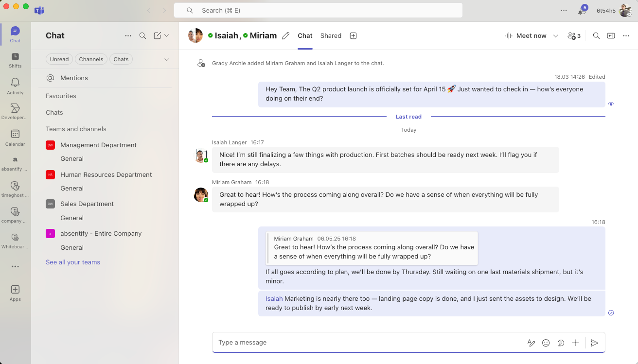Open the Whiteboard app icon

coord(15,241)
